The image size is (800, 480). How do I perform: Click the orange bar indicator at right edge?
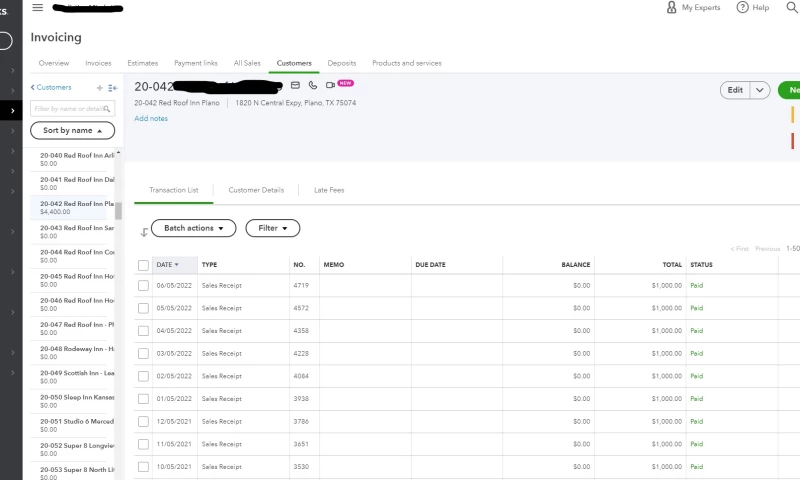coord(792,114)
